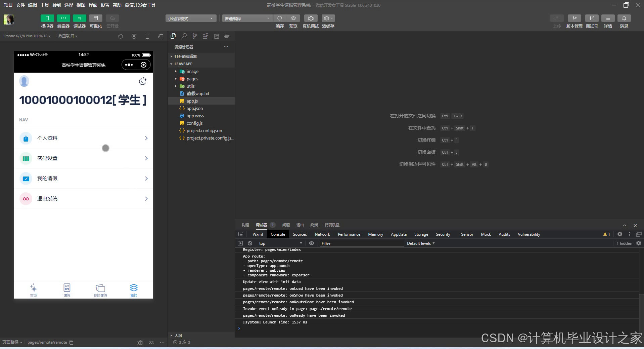
Task: Detach the simulator window icon
Action: click(161, 36)
